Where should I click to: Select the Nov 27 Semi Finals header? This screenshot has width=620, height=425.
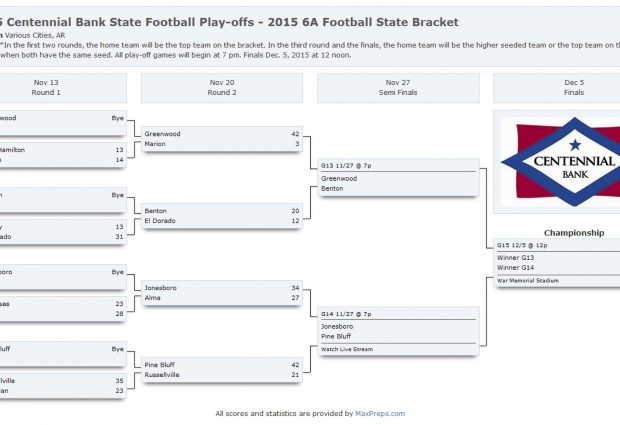[x=398, y=88]
